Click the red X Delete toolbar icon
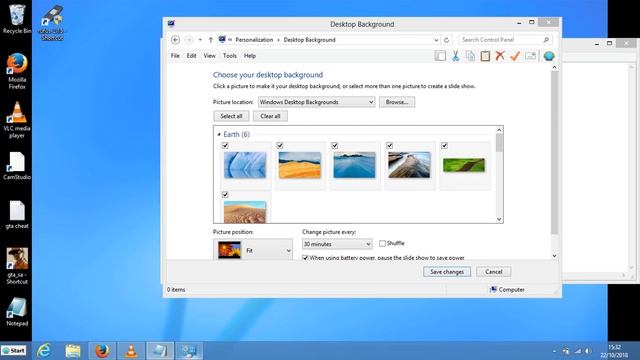Screen dimensions: 640x360 [x=500, y=56]
